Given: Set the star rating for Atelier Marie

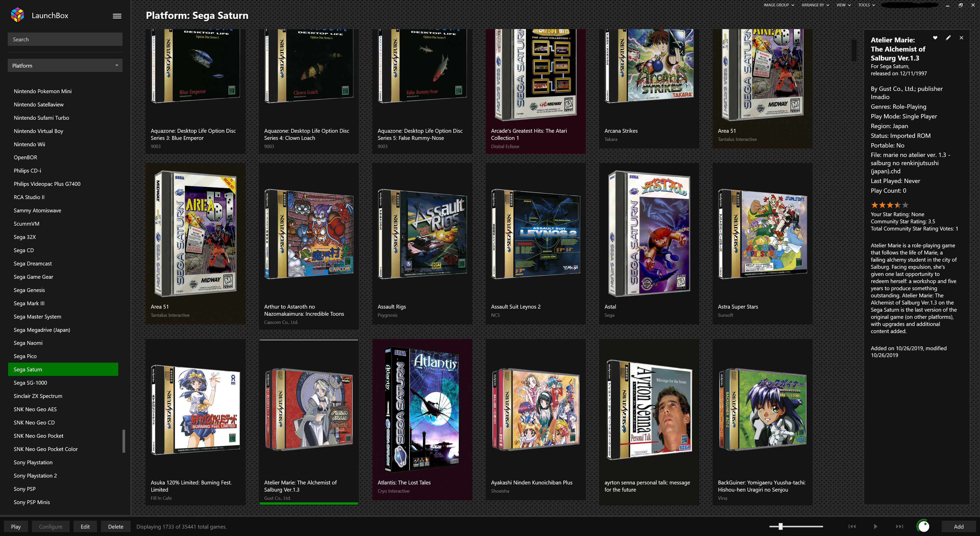Looking at the screenshot, I should pos(889,205).
